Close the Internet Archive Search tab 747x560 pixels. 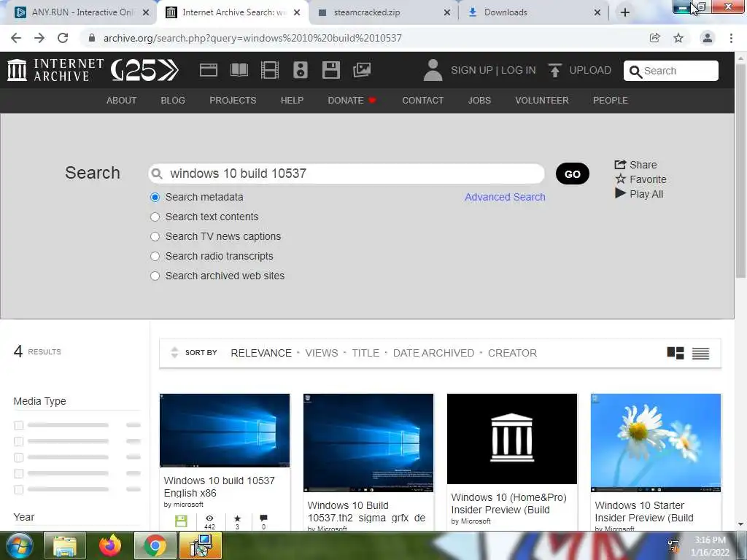(x=297, y=12)
